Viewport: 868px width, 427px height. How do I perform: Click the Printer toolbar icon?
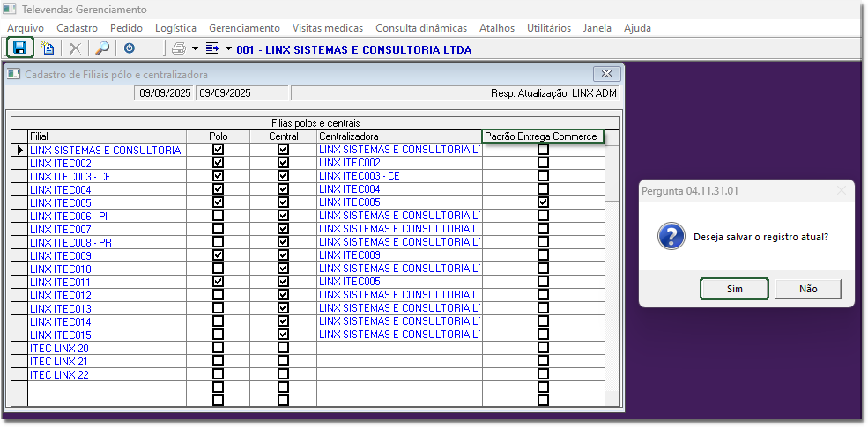tap(179, 48)
